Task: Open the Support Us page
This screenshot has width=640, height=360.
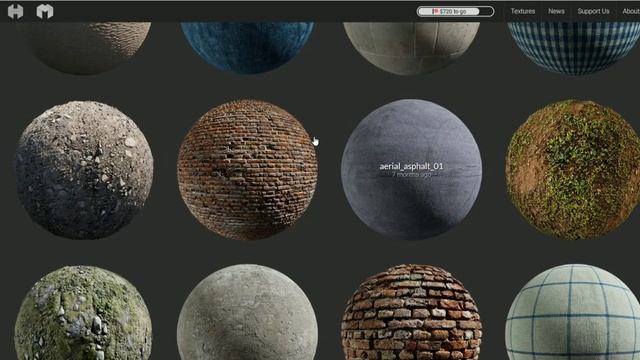Action: (593, 11)
